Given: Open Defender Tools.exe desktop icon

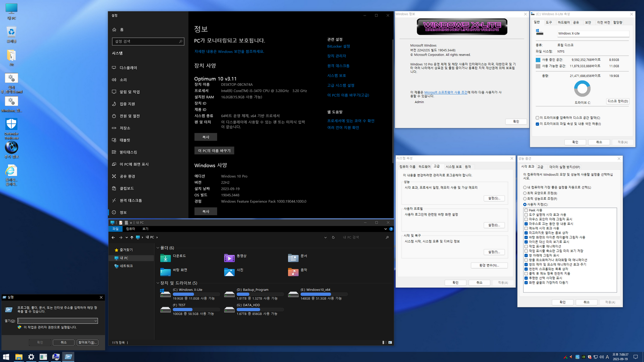Looking at the screenshot, I should click(11, 129).
